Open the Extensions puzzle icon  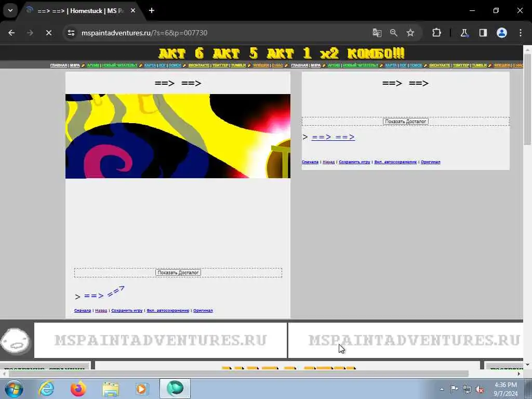[436, 33]
